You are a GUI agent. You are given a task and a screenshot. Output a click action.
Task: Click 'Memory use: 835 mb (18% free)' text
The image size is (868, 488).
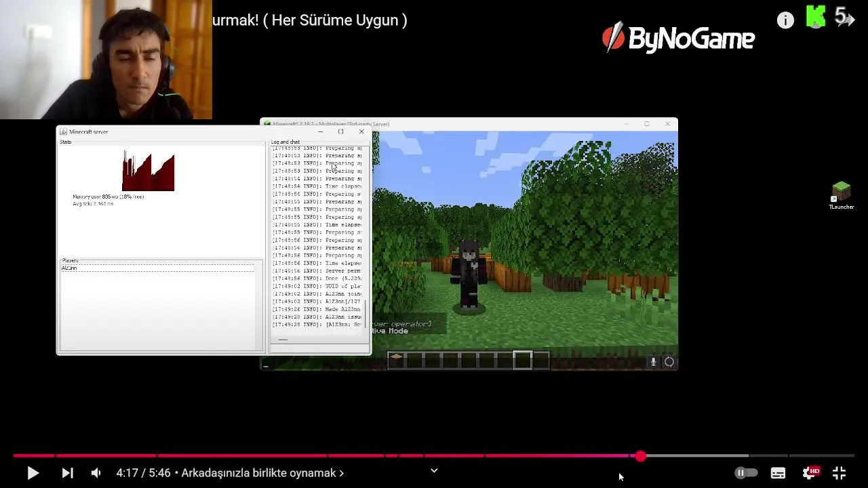108,197
